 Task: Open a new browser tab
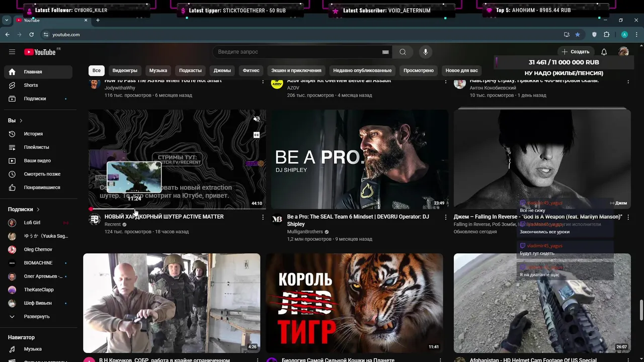98,20
